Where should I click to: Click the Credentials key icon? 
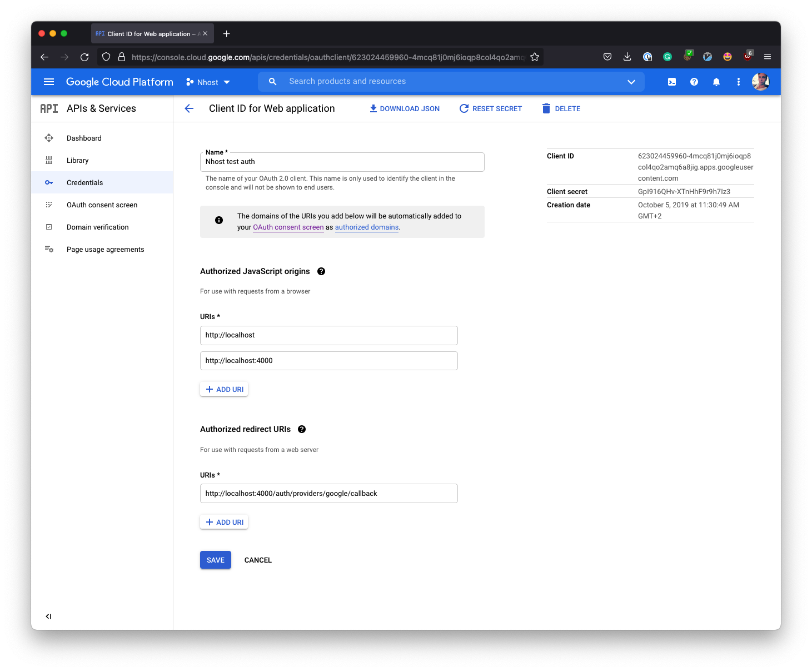tap(49, 182)
